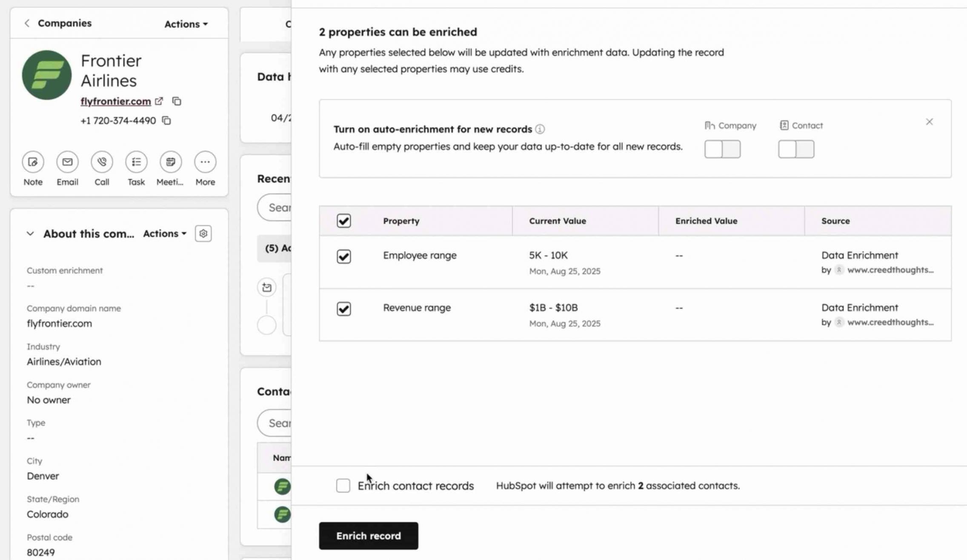
Task: Open the About this company Actions dropdown
Action: point(164,234)
